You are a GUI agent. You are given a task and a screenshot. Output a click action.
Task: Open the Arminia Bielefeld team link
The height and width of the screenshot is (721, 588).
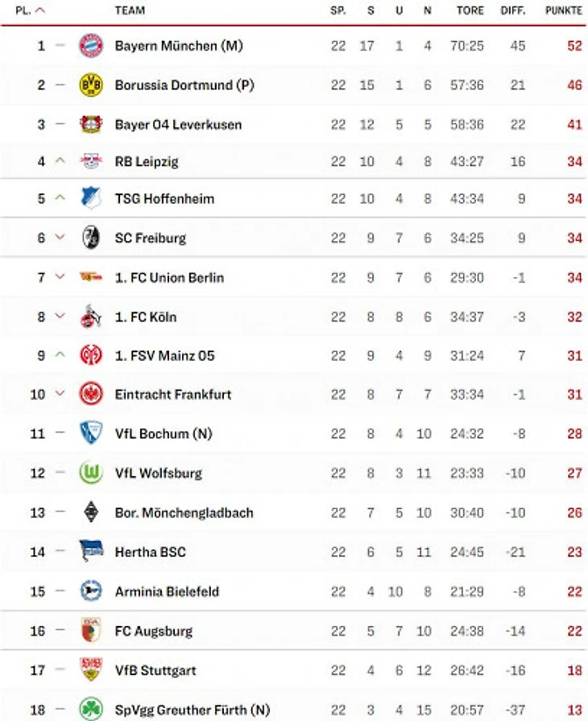click(167, 591)
